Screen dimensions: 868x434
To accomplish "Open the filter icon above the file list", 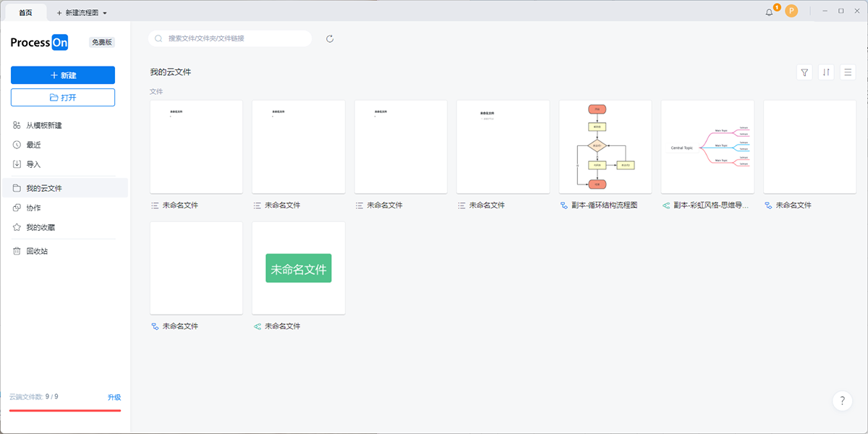I will point(804,72).
